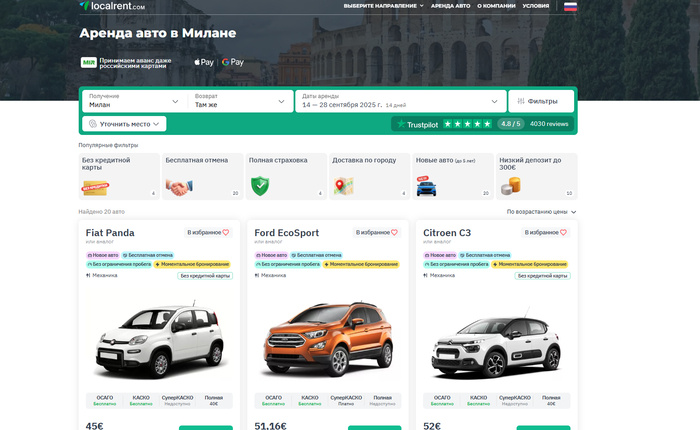Click the Trustpilot 4.8 / 5 rating badge

coord(511,124)
